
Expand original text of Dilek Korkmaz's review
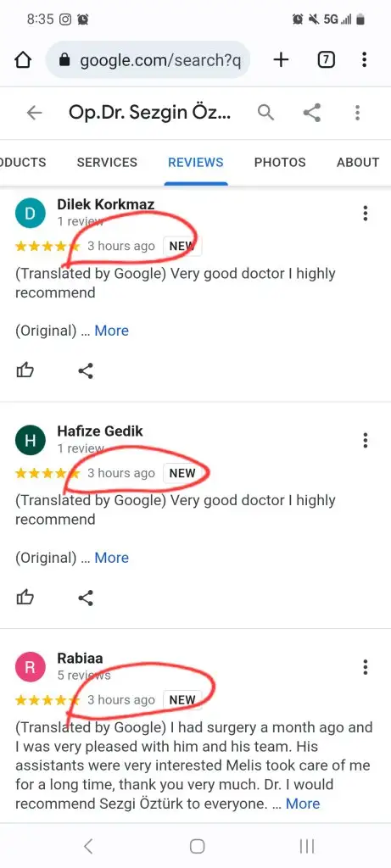coord(111,331)
